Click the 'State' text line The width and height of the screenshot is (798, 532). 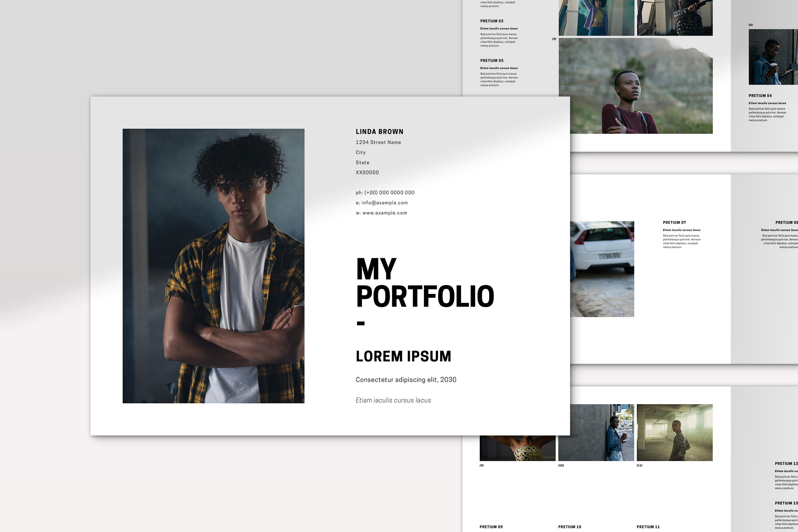(x=363, y=163)
